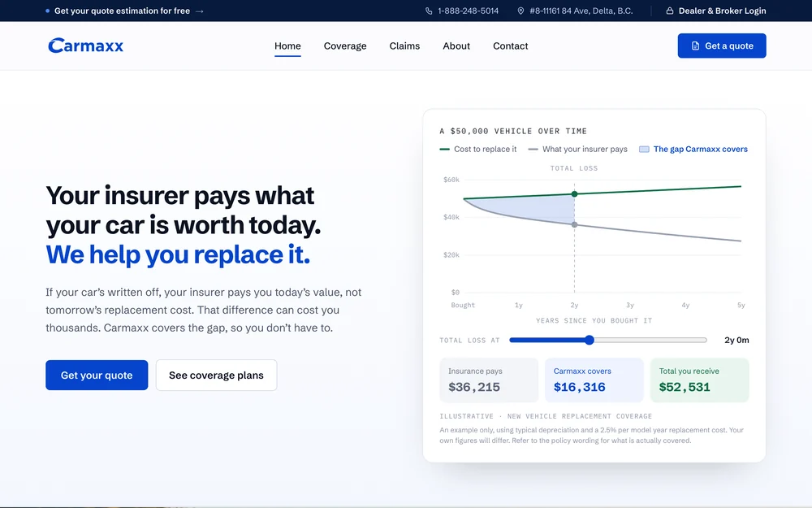This screenshot has height=508, width=812.
Task: Click the gray data point on the insurer pays line
Action: point(574,225)
